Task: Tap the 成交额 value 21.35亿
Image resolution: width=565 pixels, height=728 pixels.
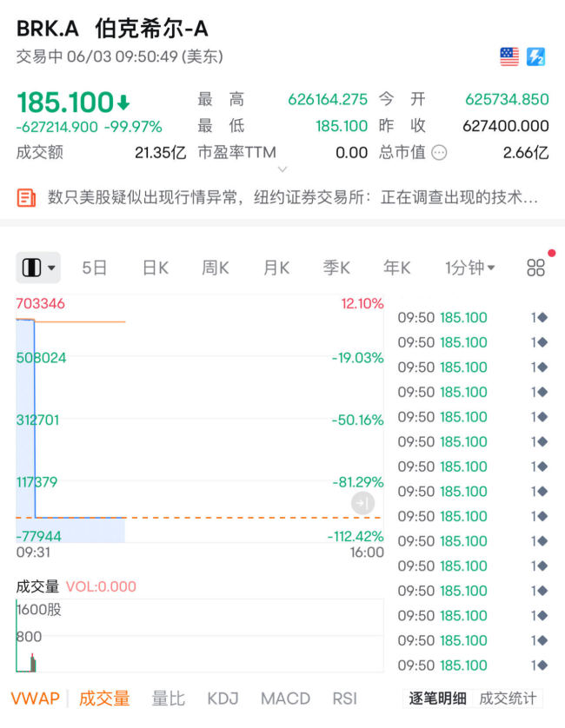Action: pos(160,152)
